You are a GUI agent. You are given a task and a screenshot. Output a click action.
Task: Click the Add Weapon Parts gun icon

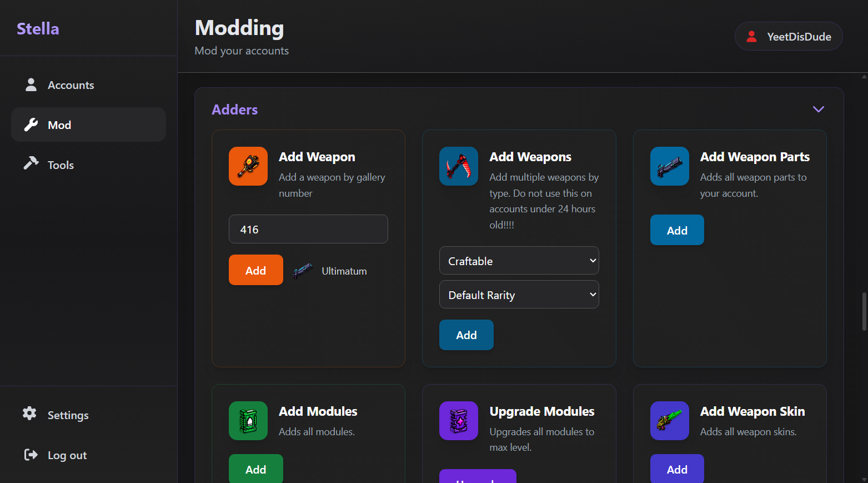[669, 166]
